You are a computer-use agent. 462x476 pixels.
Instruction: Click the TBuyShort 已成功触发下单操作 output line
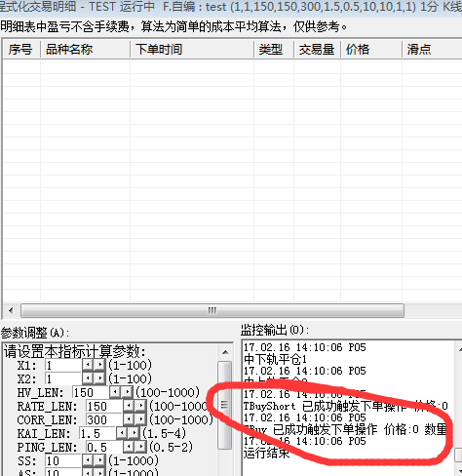pyautogui.click(x=346, y=406)
